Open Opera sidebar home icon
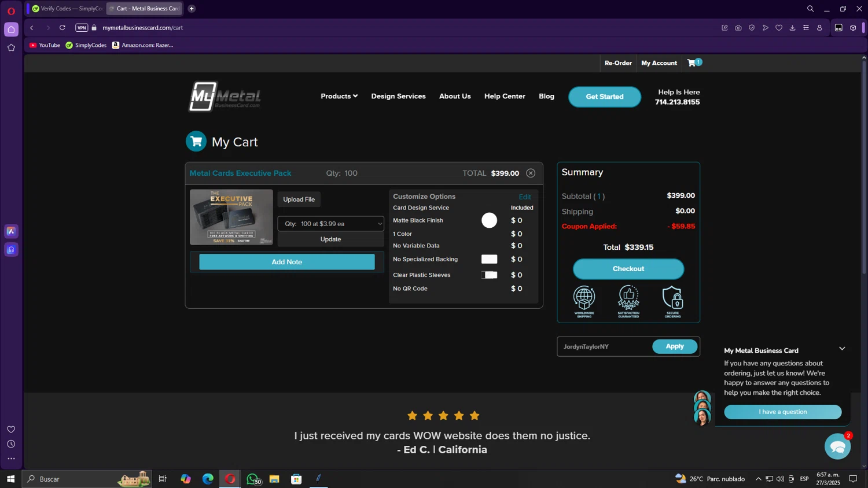868x488 pixels. pos(11,29)
